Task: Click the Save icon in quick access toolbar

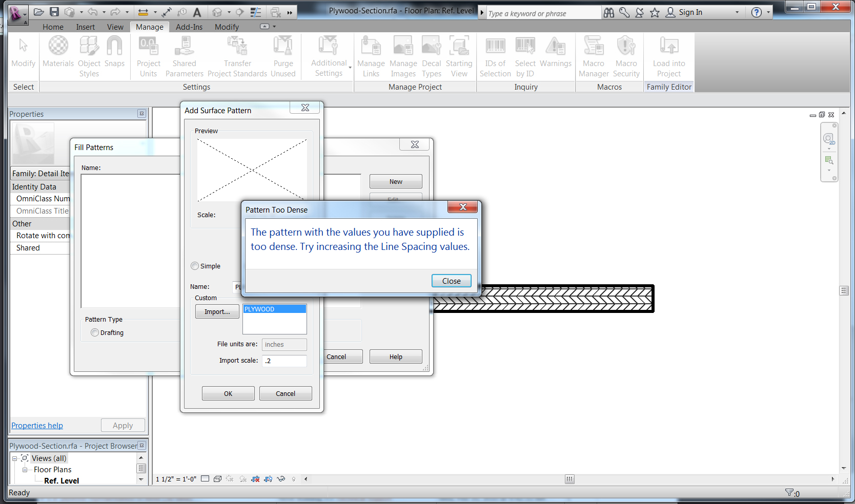Action: (x=54, y=12)
